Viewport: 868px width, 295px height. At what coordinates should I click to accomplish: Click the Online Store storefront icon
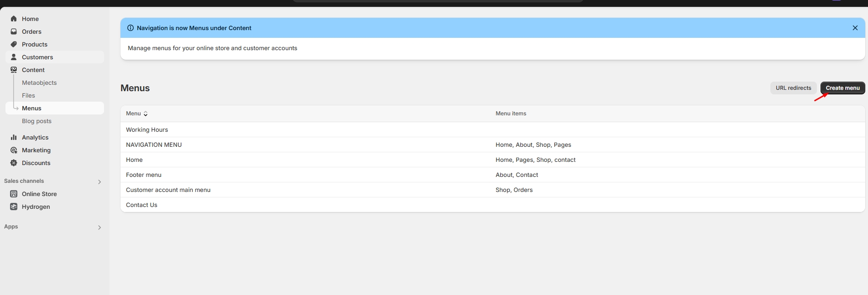click(x=14, y=194)
